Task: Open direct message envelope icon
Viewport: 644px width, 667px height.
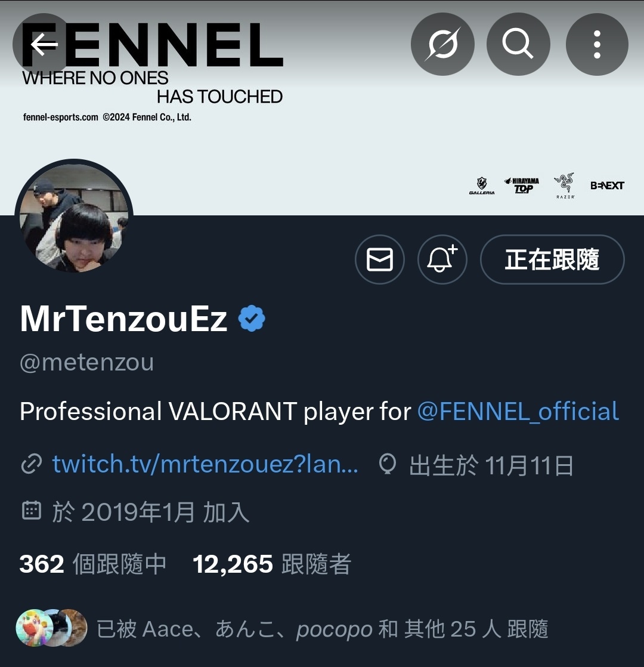Action: click(x=380, y=259)
